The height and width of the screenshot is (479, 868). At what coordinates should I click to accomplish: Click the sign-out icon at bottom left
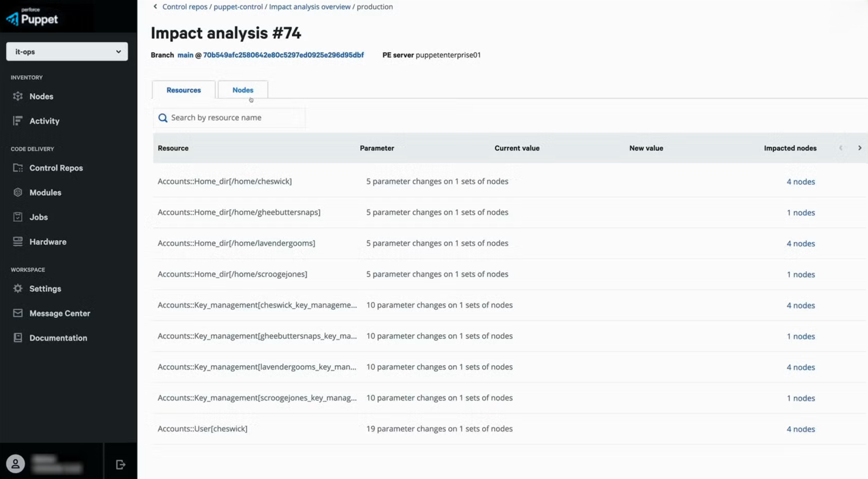pos(120,464)
